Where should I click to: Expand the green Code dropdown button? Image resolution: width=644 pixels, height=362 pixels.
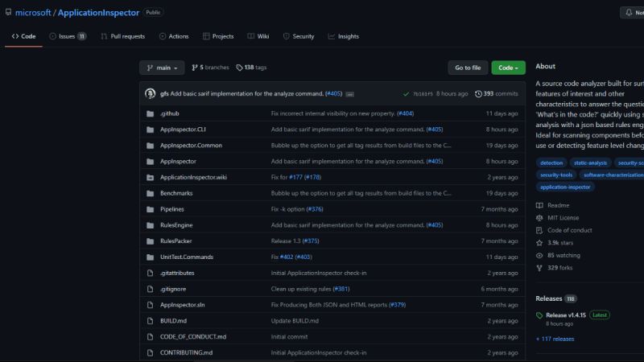click(x=508, y=68)
